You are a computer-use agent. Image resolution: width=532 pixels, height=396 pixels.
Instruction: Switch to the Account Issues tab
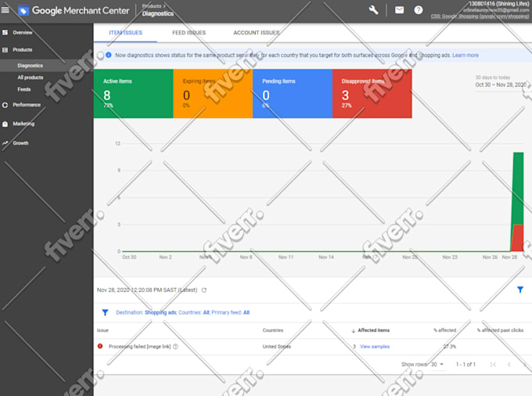tap(257, 33)
